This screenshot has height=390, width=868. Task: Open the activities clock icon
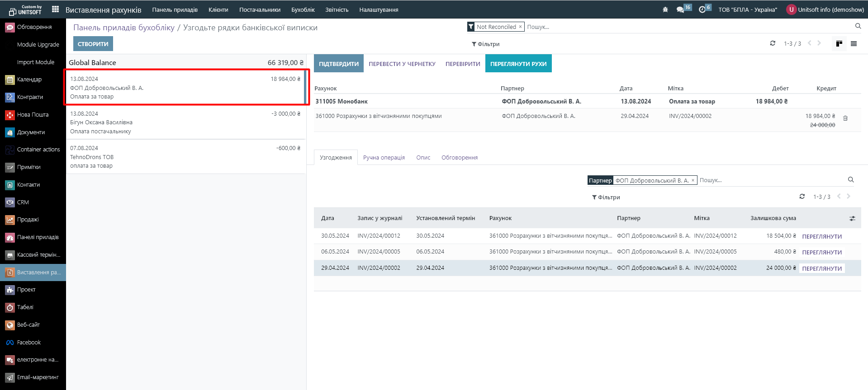click(x=702, y=9)
